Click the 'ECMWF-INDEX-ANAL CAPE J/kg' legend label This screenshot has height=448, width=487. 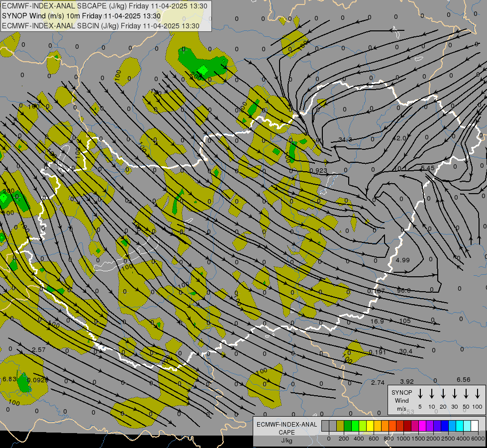coord(287,432)
